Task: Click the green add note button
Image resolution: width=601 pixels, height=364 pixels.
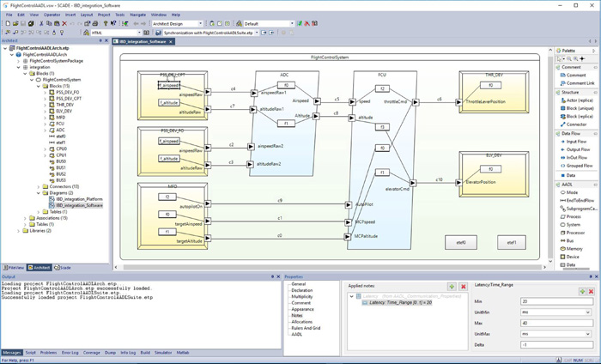Action: (452, 287)
